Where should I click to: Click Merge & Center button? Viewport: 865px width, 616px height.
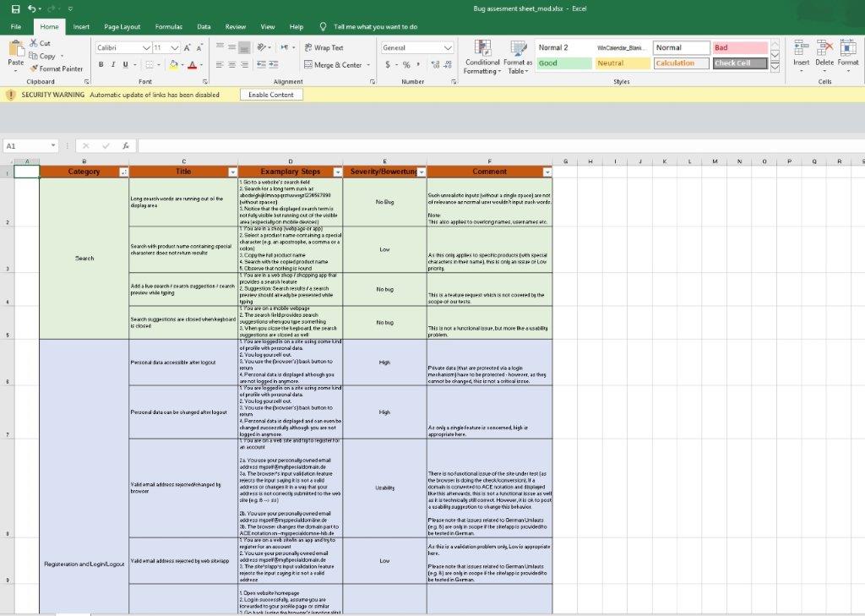[333, 65]
